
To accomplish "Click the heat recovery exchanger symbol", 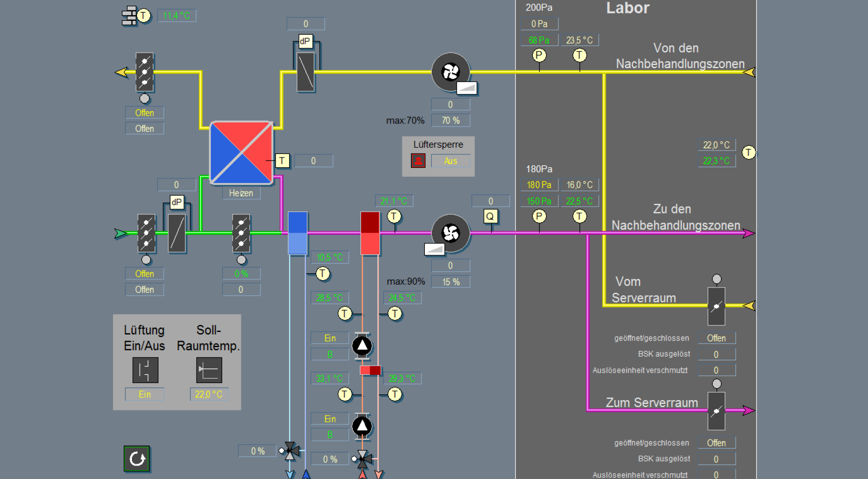I will pos(241,153).
